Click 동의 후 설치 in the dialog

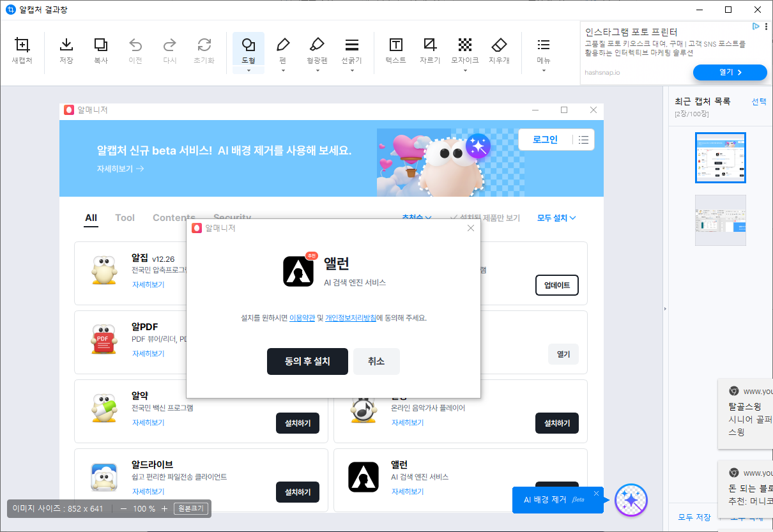(x=307, y=361)
